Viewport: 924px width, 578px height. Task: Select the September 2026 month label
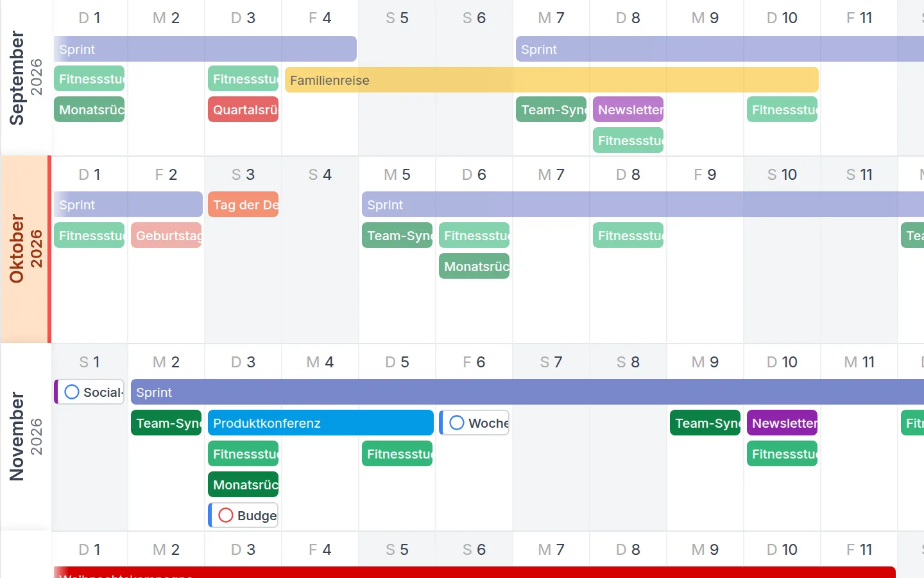click(26, 78)
